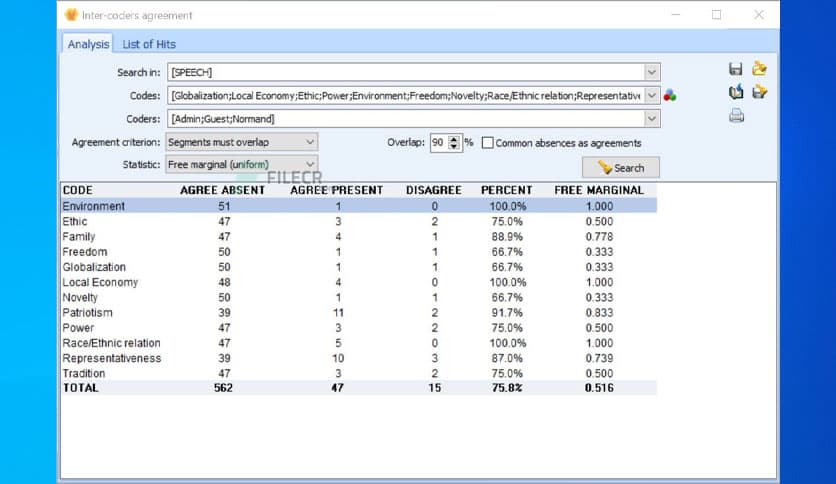
Task: Expand the Search in dropdown arrow
Action: point(652,72)
